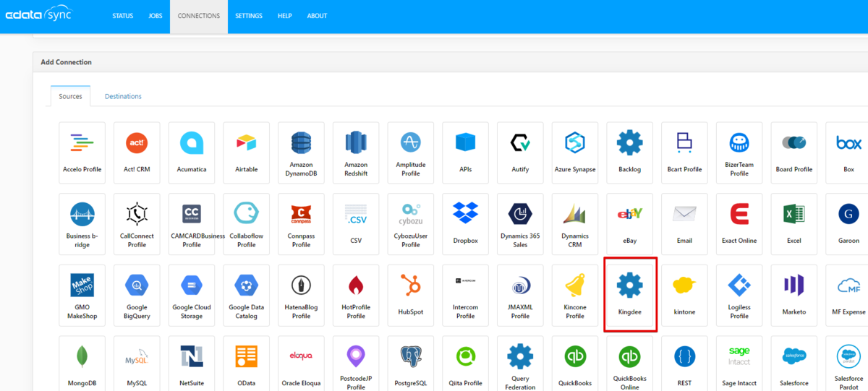
Task: Open the ABOUT page
Action: click(x=317, y=16)
